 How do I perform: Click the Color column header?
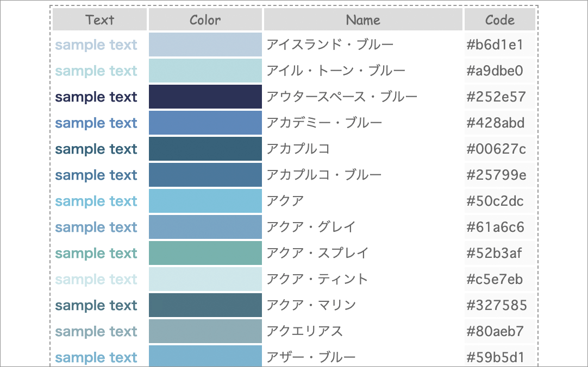point(205,20)
